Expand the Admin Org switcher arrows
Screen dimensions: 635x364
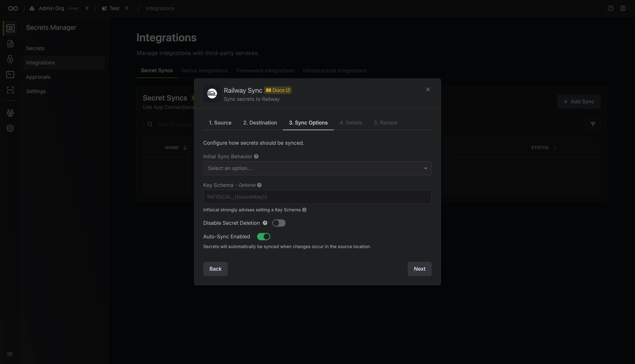click(x=87, y=8)
